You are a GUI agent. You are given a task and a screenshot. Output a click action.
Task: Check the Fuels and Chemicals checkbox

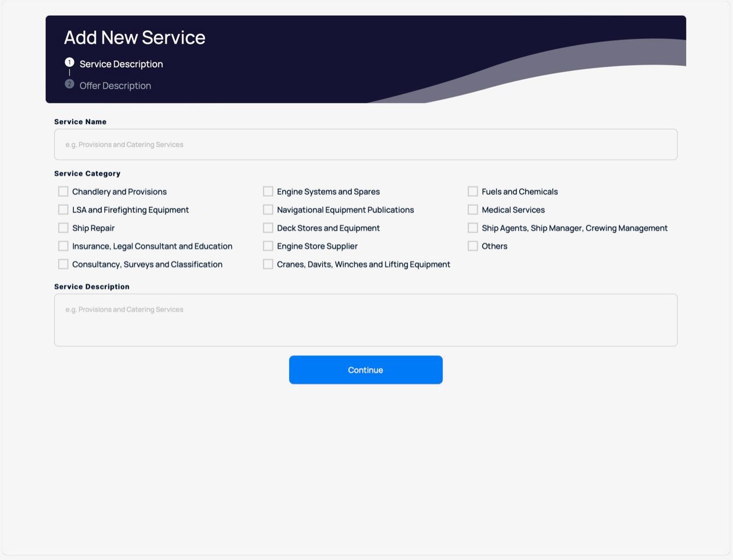coord(473,191)
